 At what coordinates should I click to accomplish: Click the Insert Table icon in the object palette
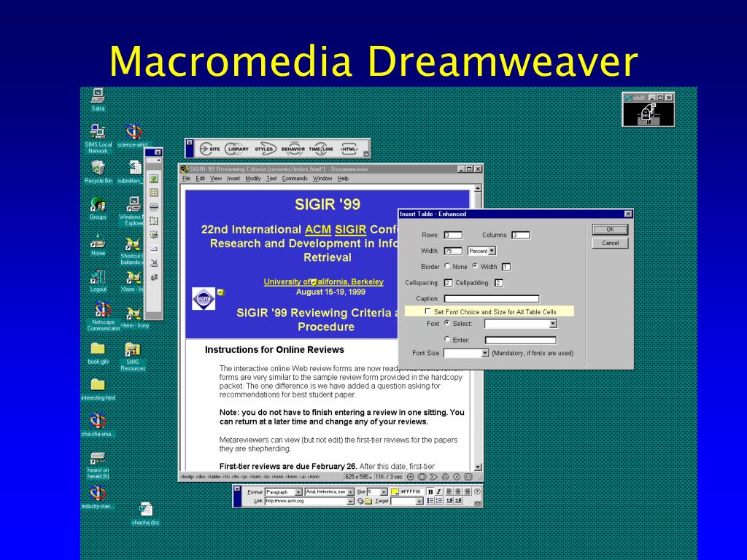coord(154,192)
